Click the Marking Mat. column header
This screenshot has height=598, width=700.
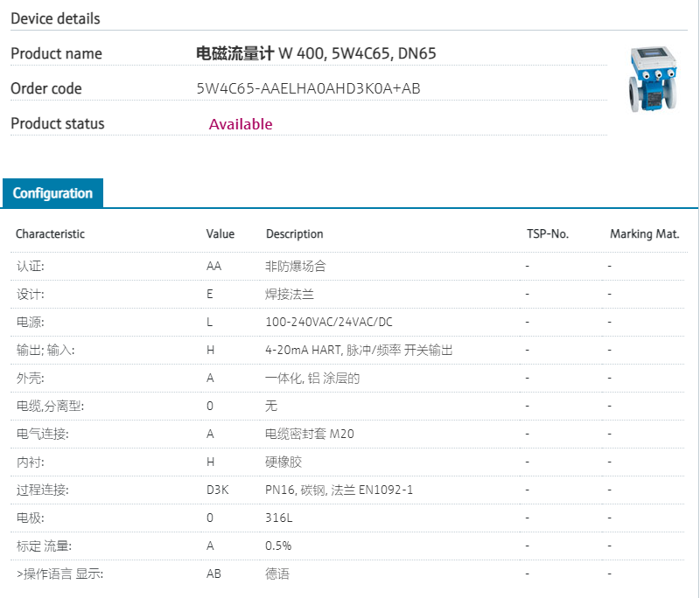tap(643, 234)
